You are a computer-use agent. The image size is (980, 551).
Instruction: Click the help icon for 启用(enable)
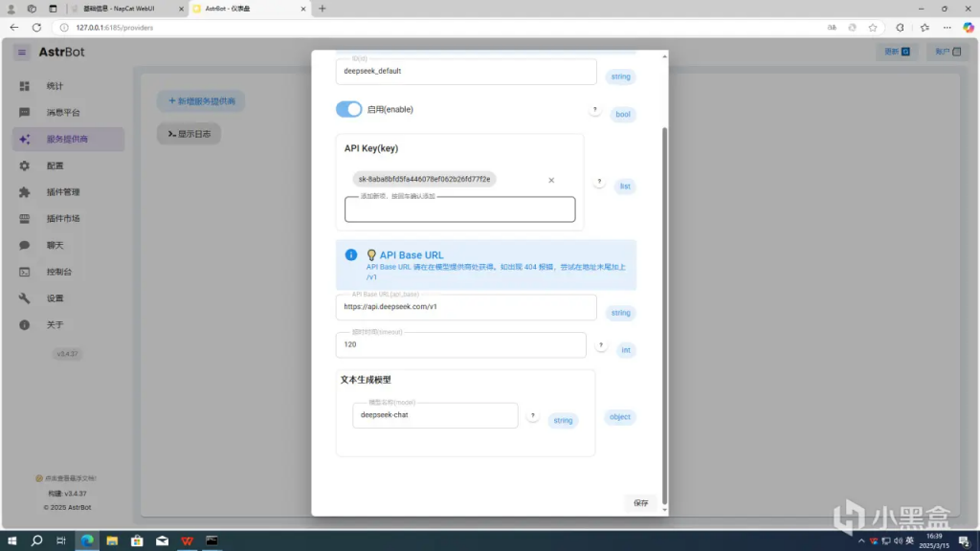click(595, 110)
